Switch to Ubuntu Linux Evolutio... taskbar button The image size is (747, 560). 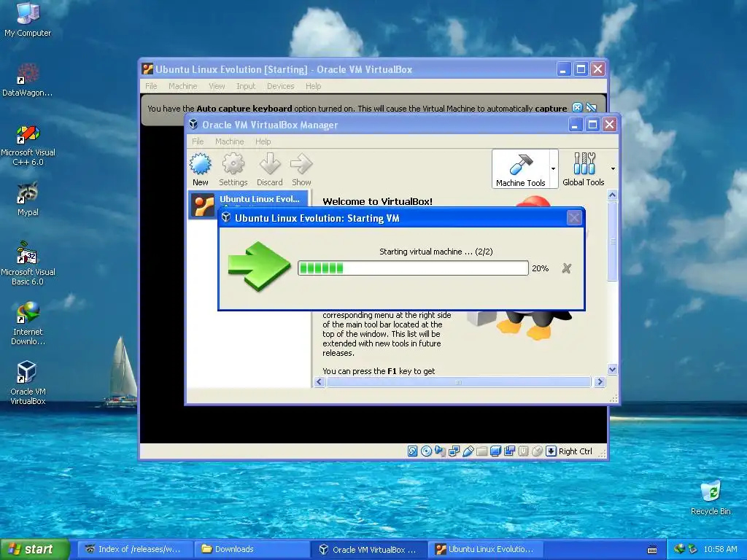[486, 549]
